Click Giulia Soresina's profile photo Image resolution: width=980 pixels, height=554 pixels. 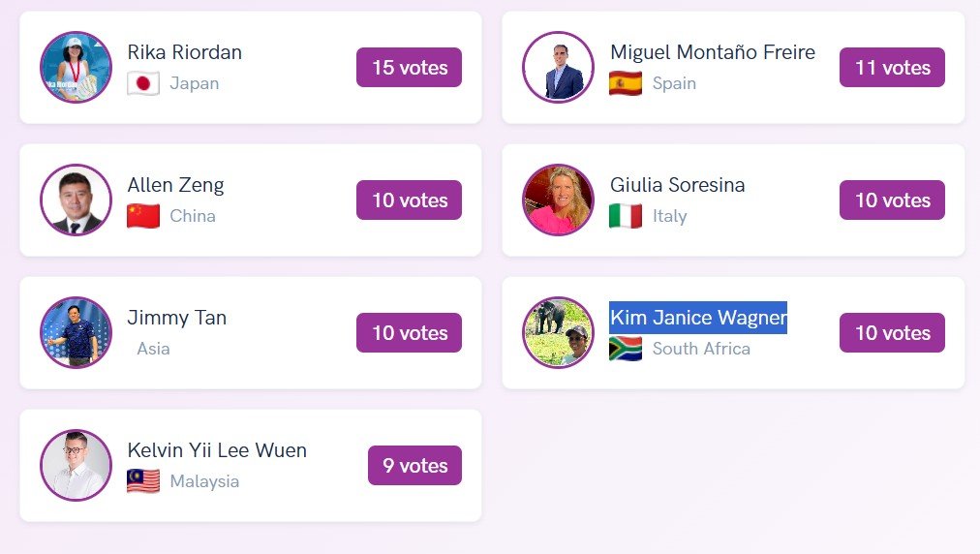click(x=558, y=200)
